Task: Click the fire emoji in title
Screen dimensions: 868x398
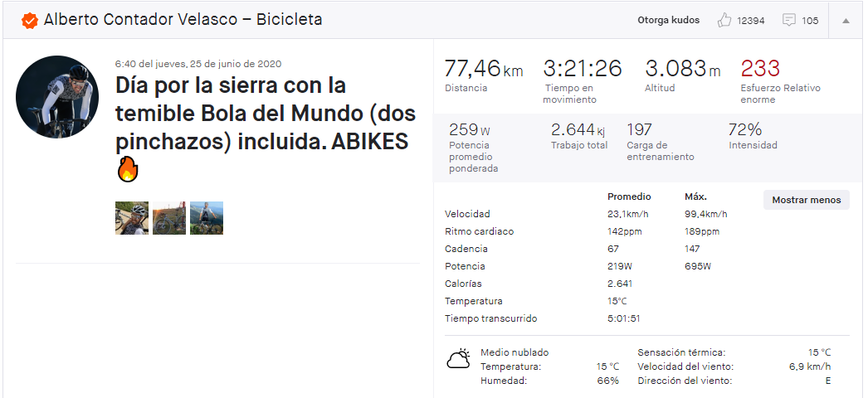Action: 127,169
